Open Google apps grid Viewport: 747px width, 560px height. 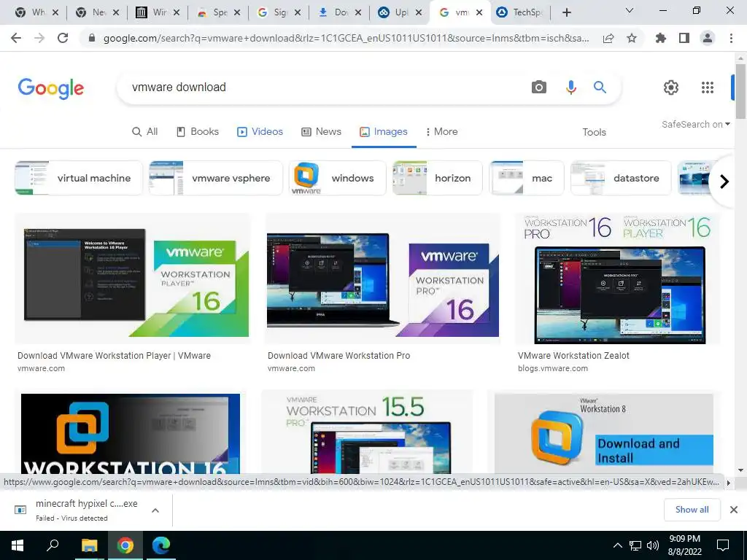tap(708, 87)
